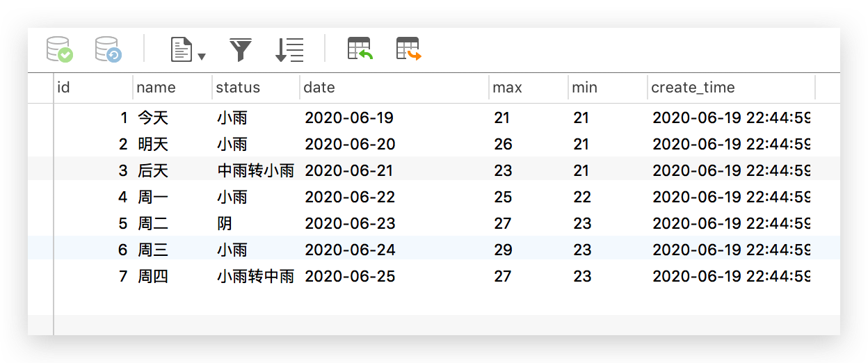The height and width of the screenshot is (363, 868).
Task: Click the sort order icon
Action: pos(289,49)
